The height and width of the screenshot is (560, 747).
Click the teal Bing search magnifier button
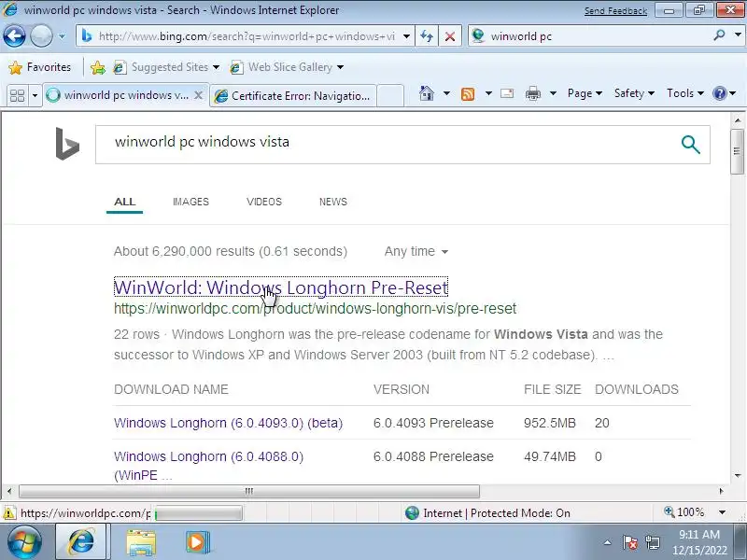690,145
